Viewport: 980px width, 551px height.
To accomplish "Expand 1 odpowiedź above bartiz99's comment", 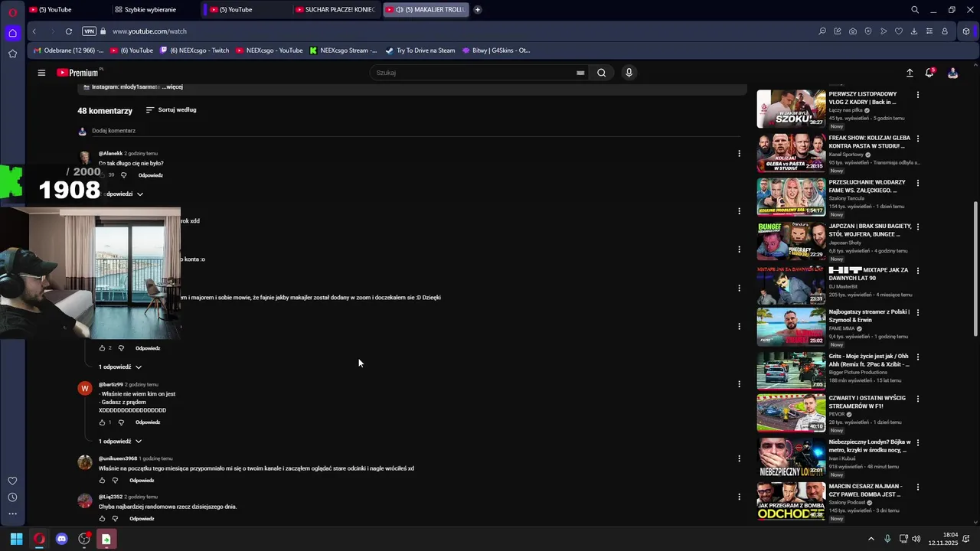I will (121, 367).
